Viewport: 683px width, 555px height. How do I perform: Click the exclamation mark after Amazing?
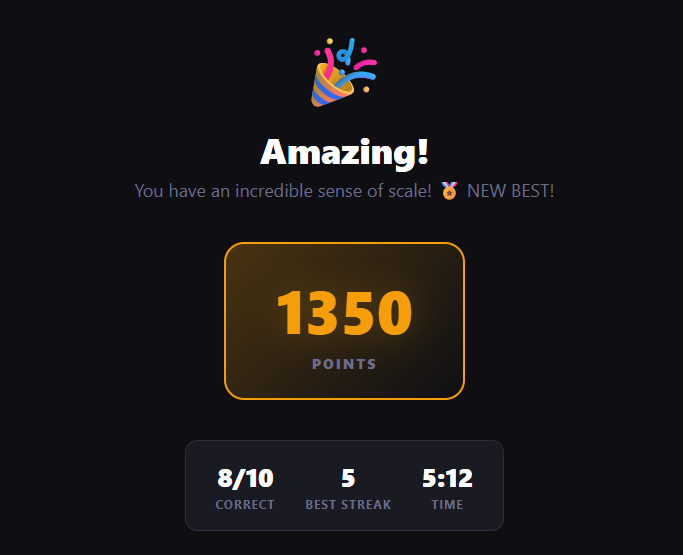click(x=423, y=151)
